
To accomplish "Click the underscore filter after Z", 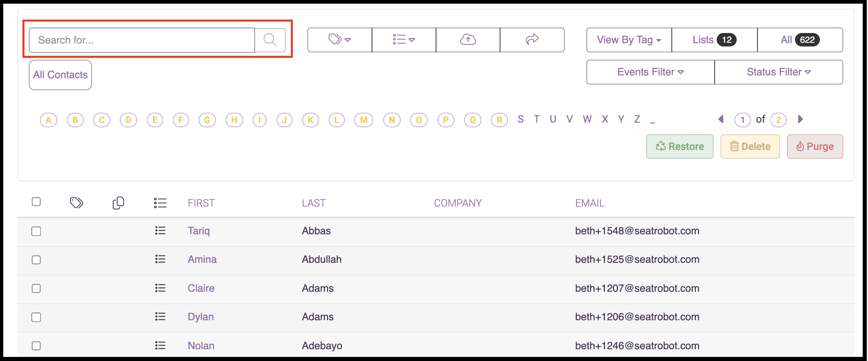I will coord(653,121).
